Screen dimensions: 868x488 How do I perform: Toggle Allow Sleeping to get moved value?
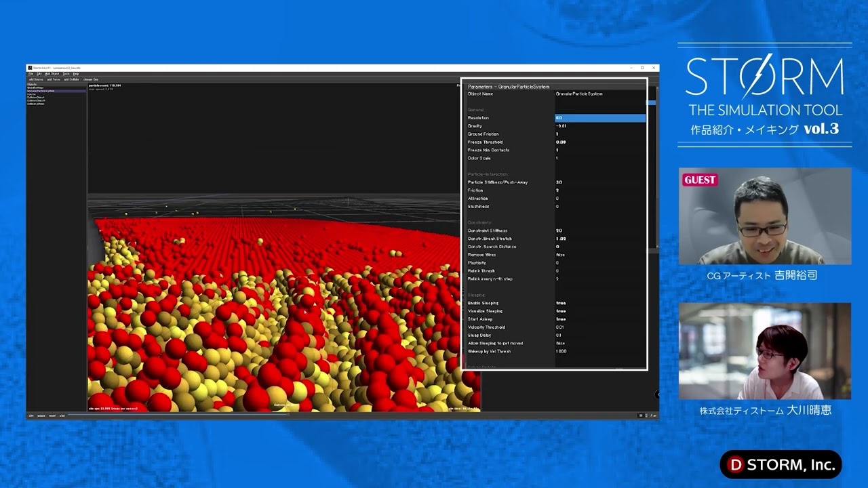pos(599,344)
